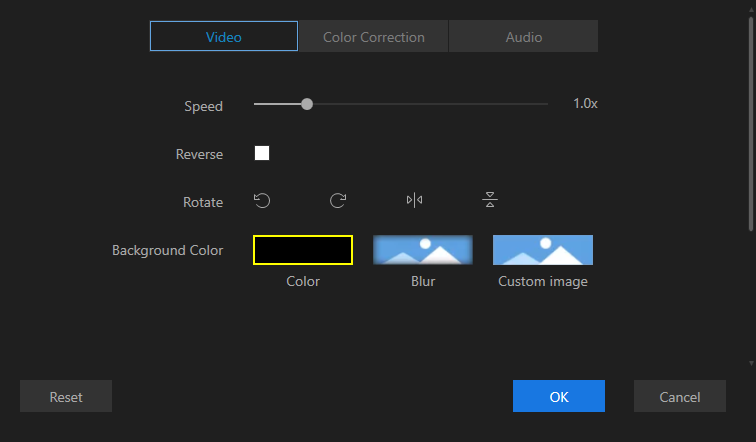
Task: Go to the Audio tab
Action: 523,37
